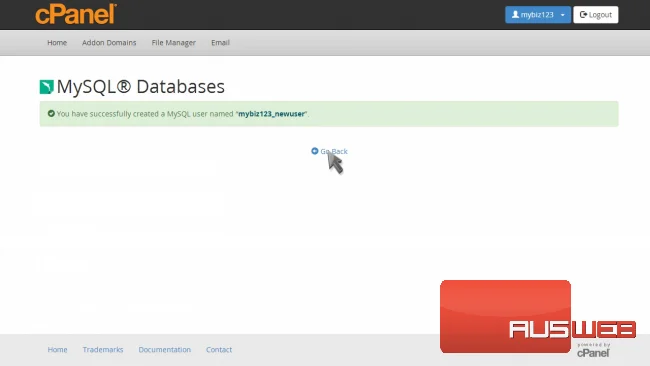Click the MySQL® Databases heading
Image resolution: width=650 pixels, height=366 pixels.
[x=141, y=87]
